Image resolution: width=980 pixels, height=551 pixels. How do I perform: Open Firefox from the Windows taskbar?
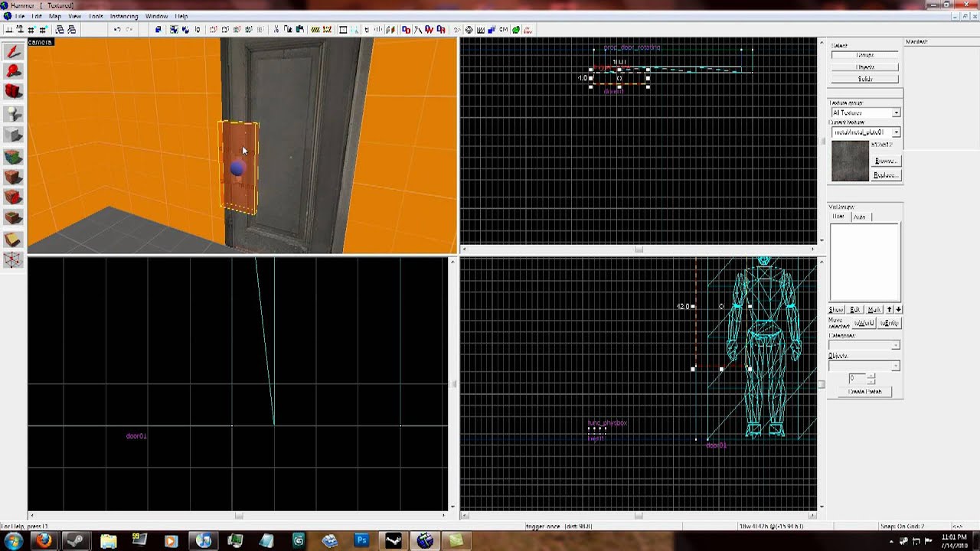tap(44, 540)
